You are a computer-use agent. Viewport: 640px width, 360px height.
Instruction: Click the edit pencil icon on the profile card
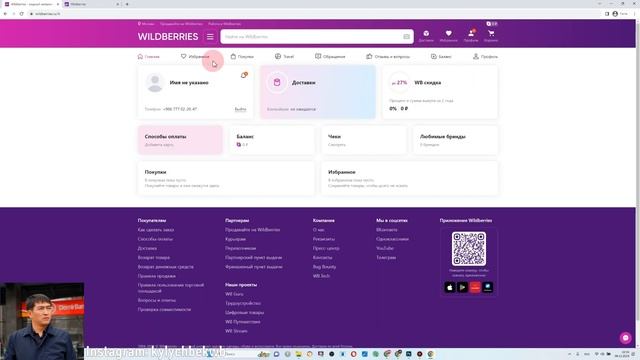[x=244, y=75]
